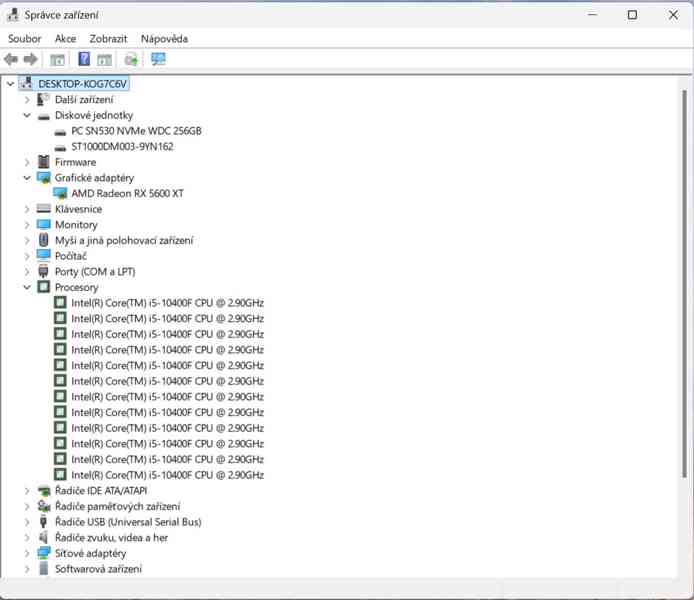Viewport: 694px width, 600px height.
Task: Click the Procesory category chip icon
Action: point(43,287)
